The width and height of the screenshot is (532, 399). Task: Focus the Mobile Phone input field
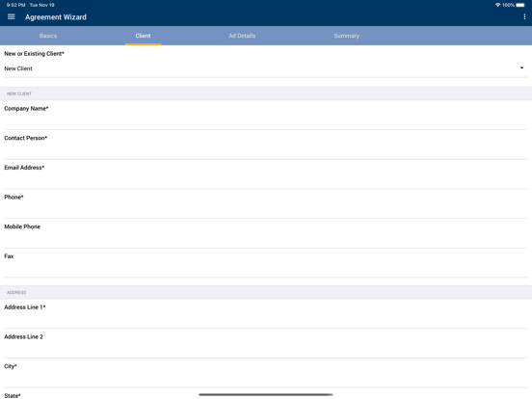point(266,240)
